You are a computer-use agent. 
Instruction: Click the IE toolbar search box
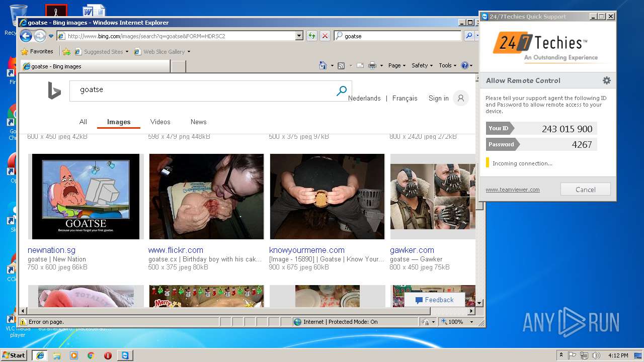coord(397,36)
